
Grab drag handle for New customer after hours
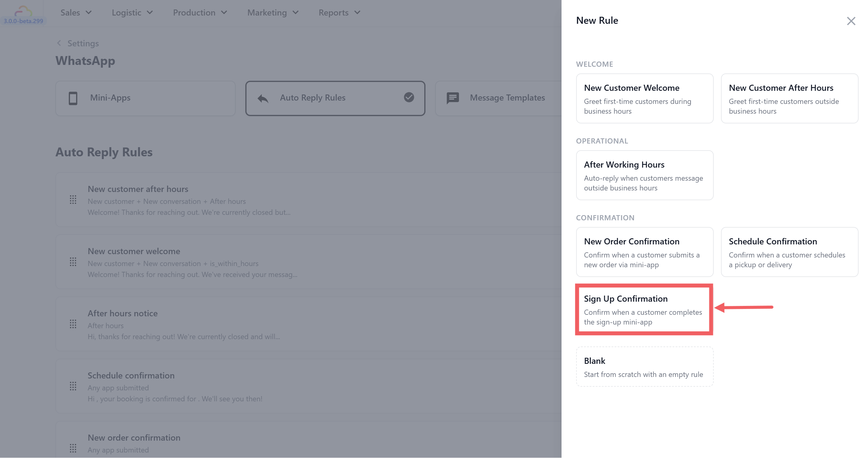coord(73,200)
